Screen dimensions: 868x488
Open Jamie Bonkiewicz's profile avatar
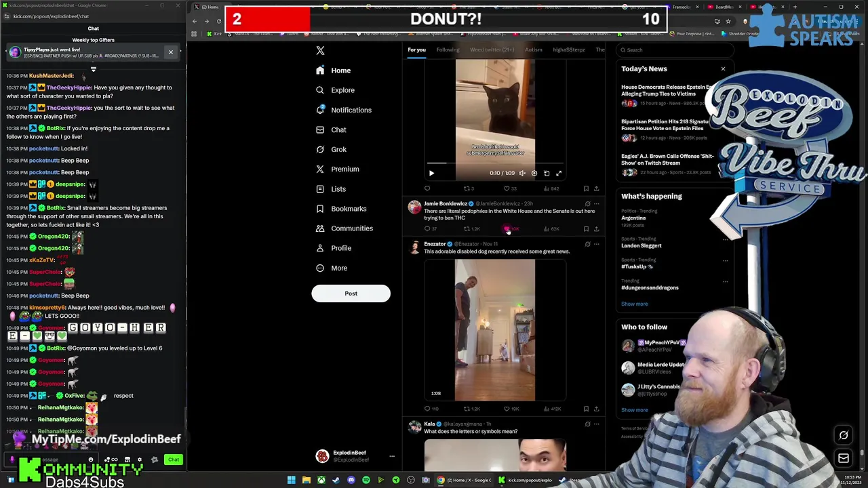pyautogui.click(x=414, y=207)
